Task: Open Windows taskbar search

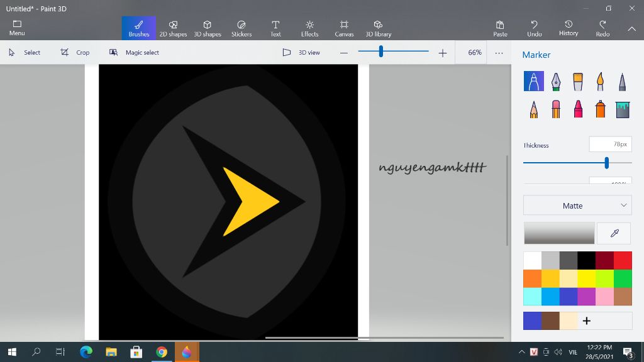Action: click(x=36, y=352)
